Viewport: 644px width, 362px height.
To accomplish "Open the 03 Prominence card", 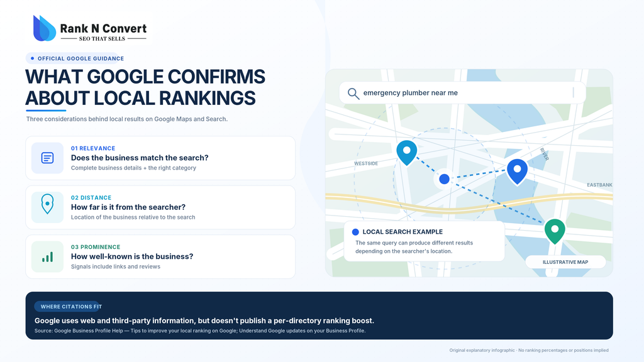I will [x=160, y=256].
